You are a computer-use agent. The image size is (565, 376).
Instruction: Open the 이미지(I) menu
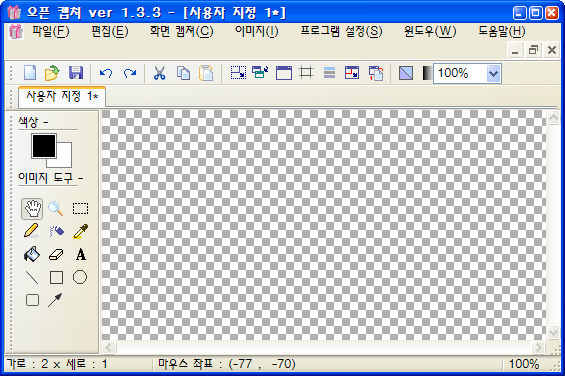pyautogui.click(x=257, y=31)
